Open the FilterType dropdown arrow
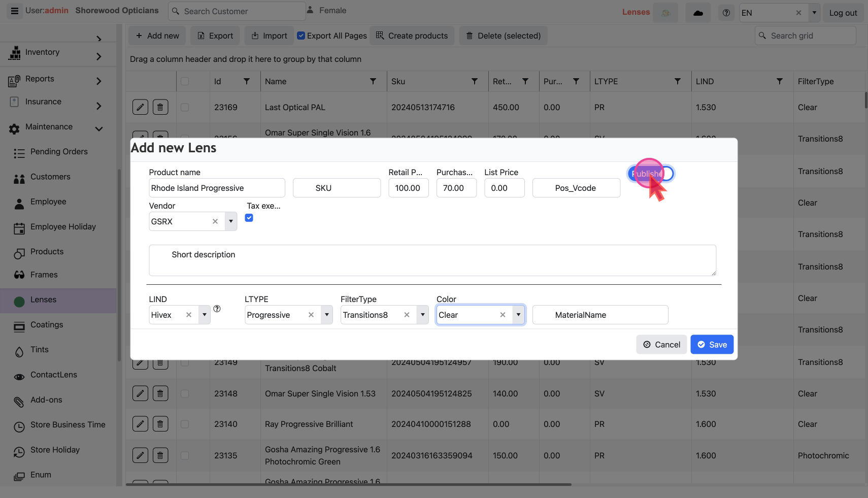Viewport: 868px width, 498px height. point(422,315)
